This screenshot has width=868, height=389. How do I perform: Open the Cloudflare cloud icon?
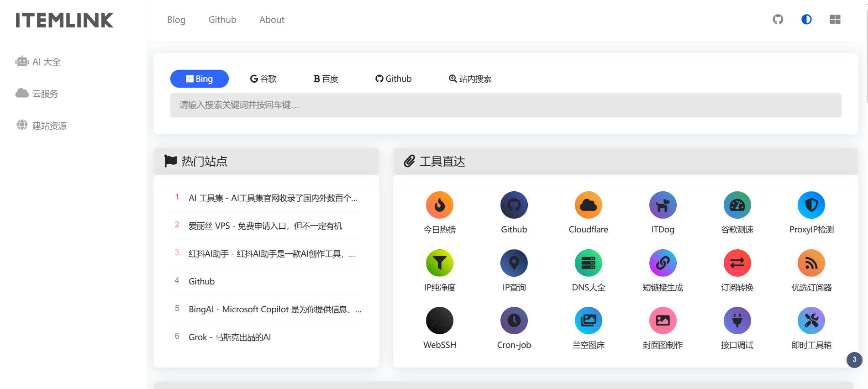pos(588,205)
